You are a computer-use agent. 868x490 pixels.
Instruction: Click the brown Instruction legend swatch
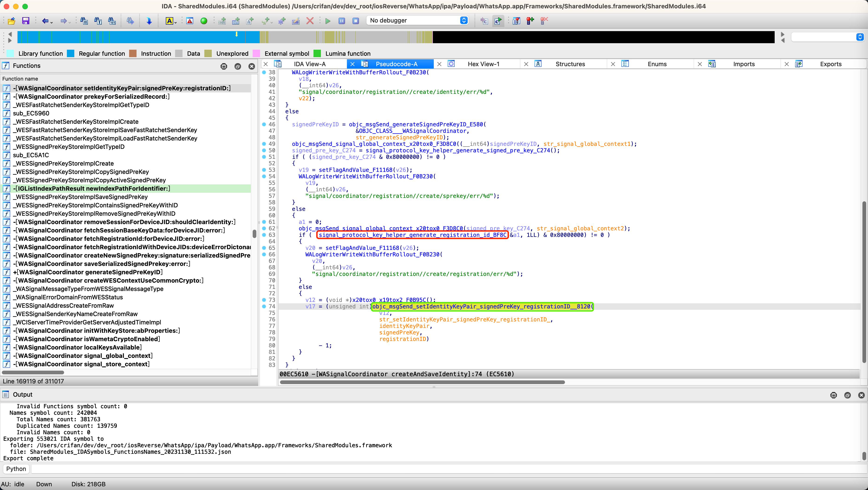(x=133, y=53)
